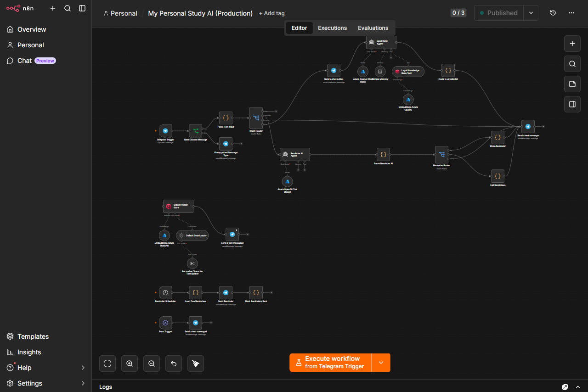The image size is (588, 392).
Task: Click the sidebar plus create button
Action: click(53, 8)
